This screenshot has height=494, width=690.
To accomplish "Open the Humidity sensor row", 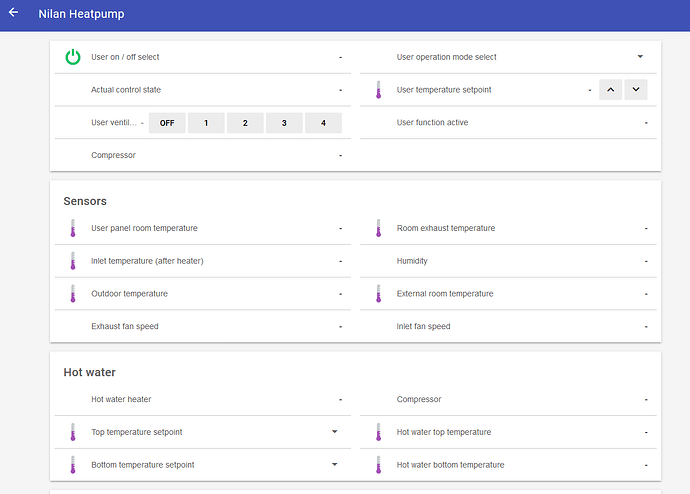I will (508, 261).
